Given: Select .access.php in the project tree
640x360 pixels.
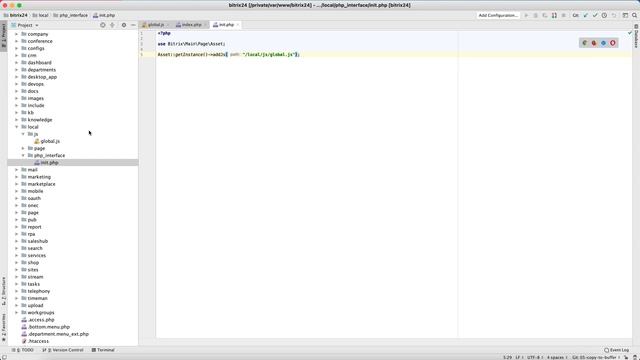Looking at the screenshot, I should (x=38, y=320).
